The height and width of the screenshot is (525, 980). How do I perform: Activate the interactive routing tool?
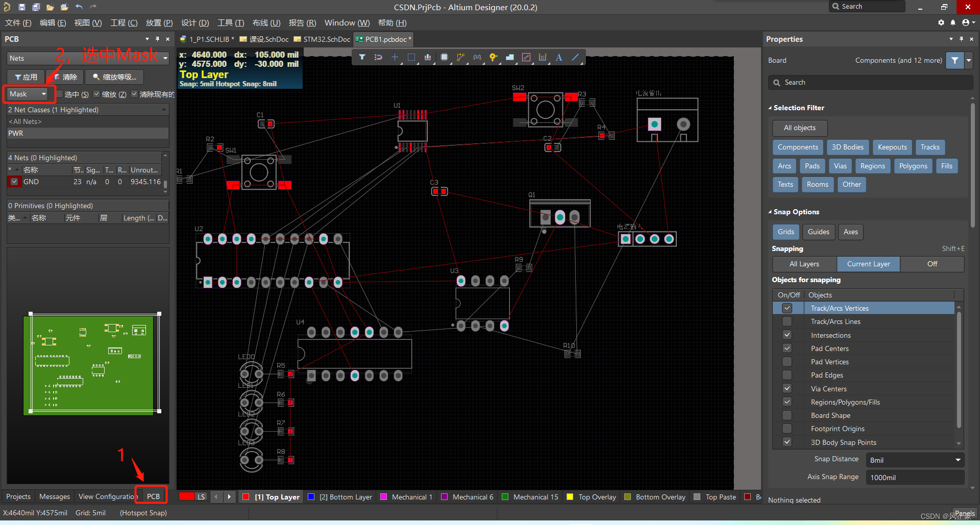pyautogui.click(x=460, y=57)
